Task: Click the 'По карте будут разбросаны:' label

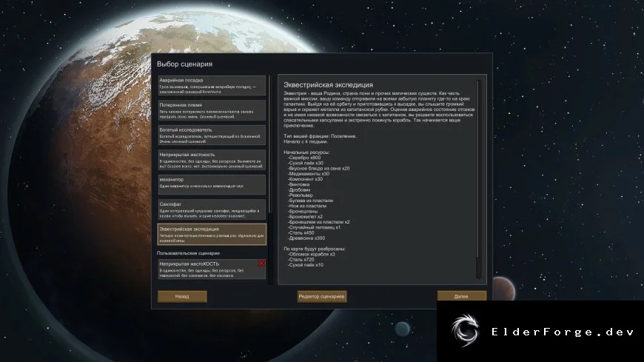Action: tap(315, 249)
